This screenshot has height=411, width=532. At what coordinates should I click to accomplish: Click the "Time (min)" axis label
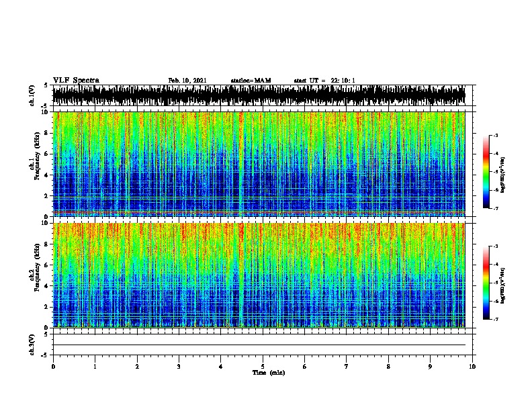point(269,373)
